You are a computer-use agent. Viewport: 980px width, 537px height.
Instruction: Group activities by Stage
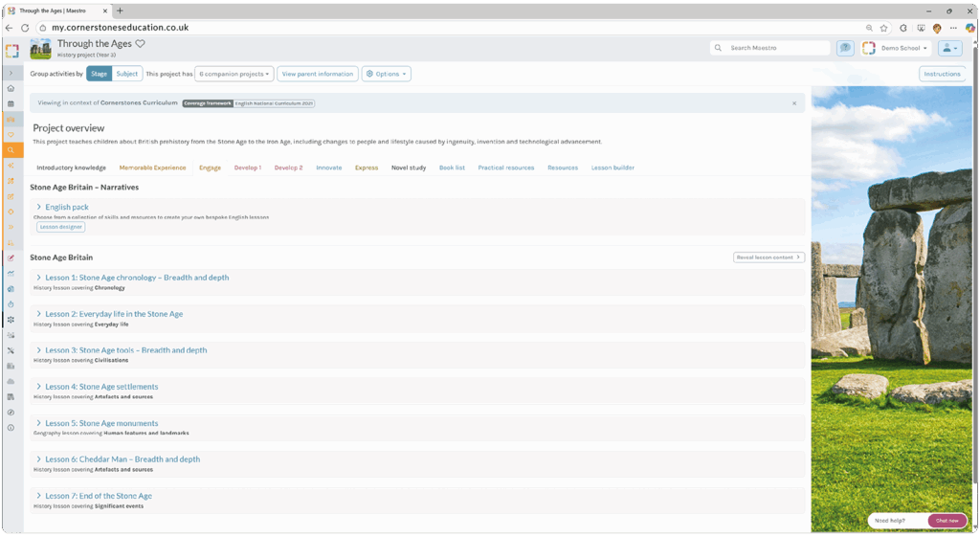[x=99, y=74]
